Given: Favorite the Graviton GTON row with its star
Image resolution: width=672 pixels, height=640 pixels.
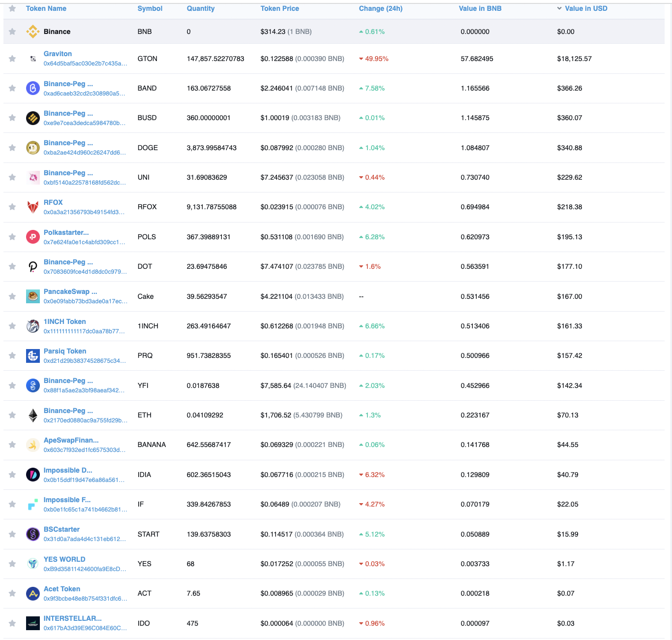Looking at the screenshot, I should coord(12,59).
